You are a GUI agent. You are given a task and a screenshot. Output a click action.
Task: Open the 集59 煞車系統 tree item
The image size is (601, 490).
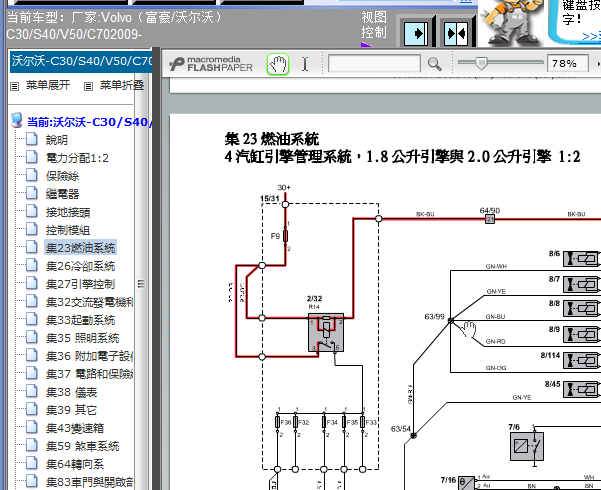82,446
